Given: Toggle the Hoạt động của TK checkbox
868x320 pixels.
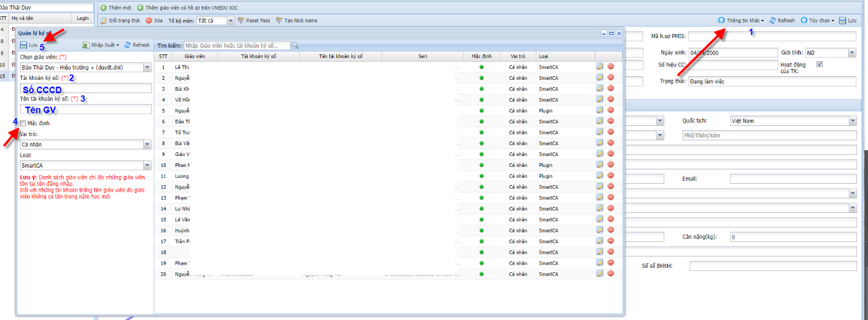Looking at the screenshot, I should tap(820, 65).
